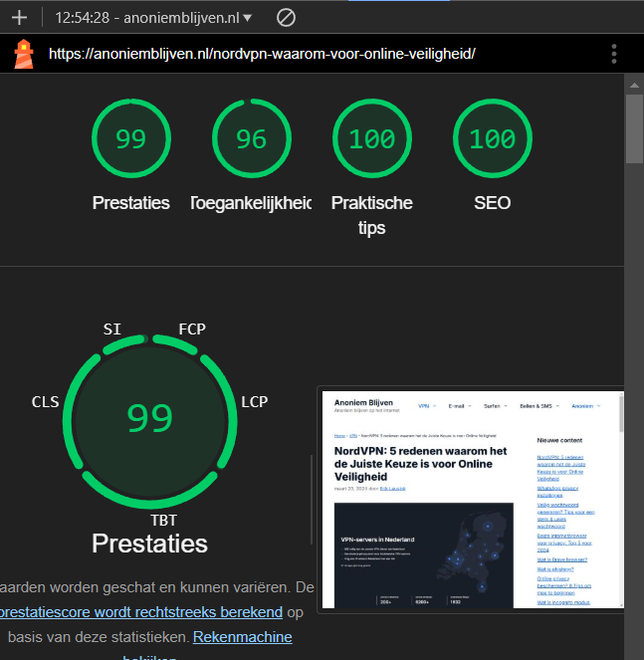Click the Lighthouse logo icon
Screen dimensions: 644x660
[24, 54]
